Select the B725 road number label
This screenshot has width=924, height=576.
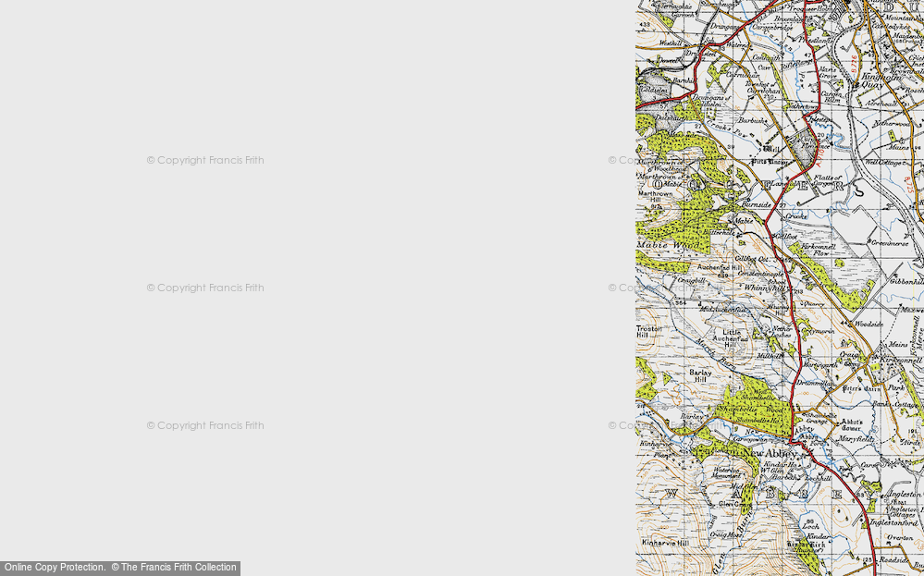tap(910, 184)
